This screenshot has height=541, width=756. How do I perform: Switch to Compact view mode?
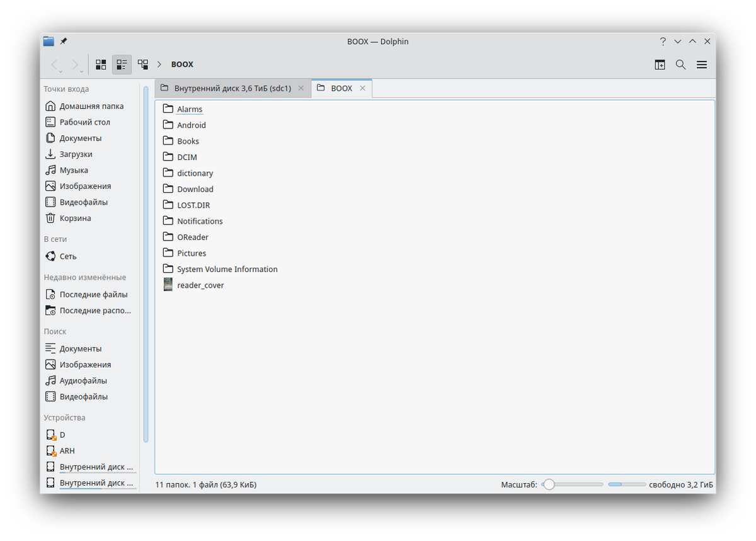click(122, 64)
